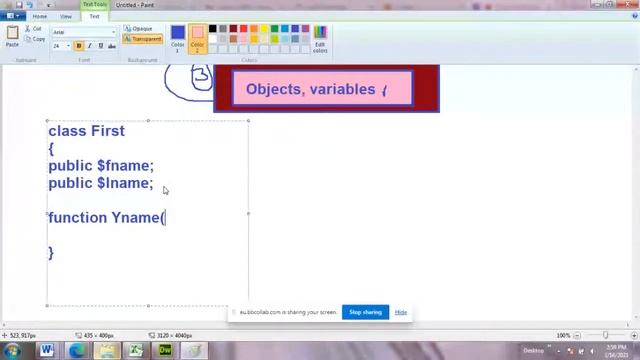Pick the rose pink palette color
Image resolution: width=640 pixels, height=360 pixels.
click(x=244, y=39)
